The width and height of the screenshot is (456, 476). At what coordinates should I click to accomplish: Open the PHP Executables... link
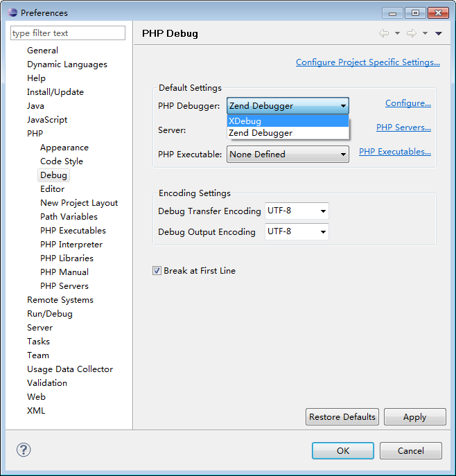click(395, 152)
